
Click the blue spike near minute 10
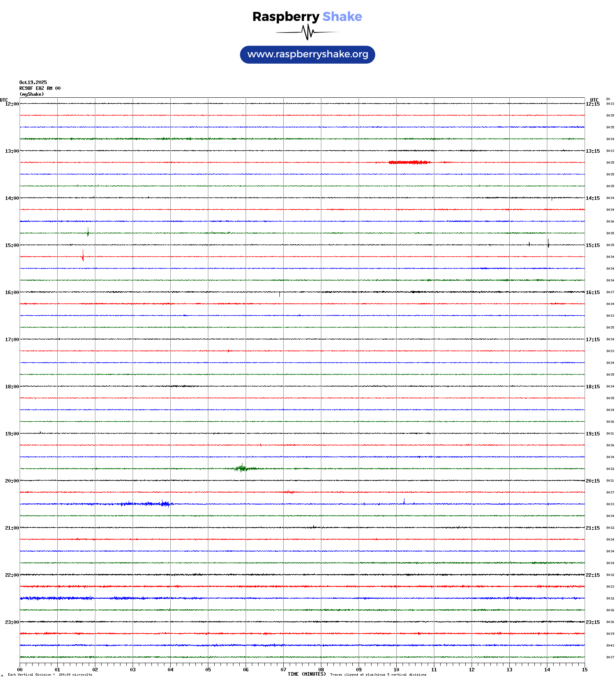[x=404, y=501]
